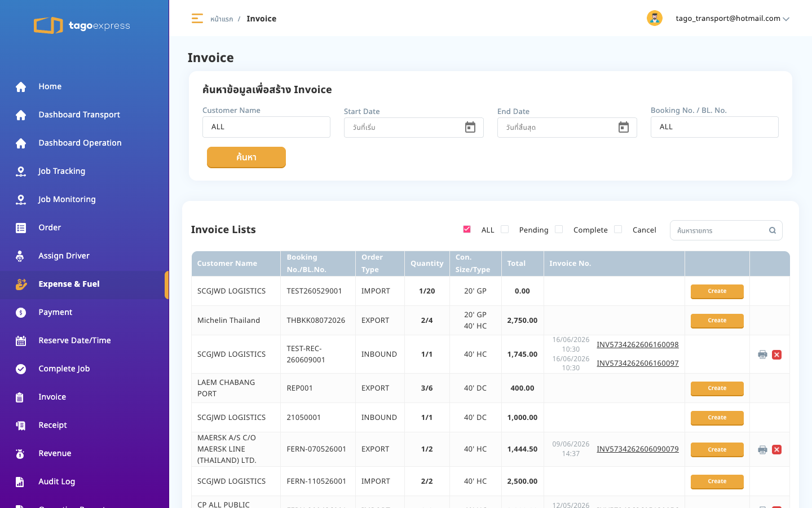Click the Receipt icon in sidebar
Image resolution: width=812 pixels, height=508 pixels.
[21, 426]
